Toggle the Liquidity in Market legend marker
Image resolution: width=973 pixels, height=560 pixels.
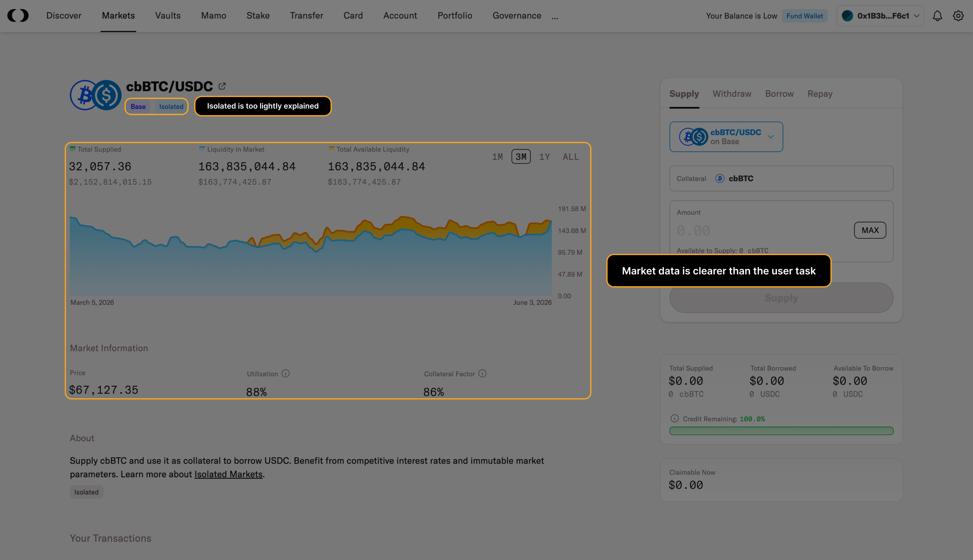tap(202, 149)
